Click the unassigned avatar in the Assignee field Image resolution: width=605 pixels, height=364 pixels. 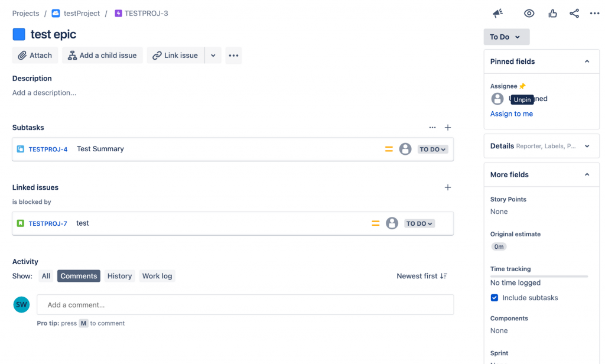pos(497,99)
